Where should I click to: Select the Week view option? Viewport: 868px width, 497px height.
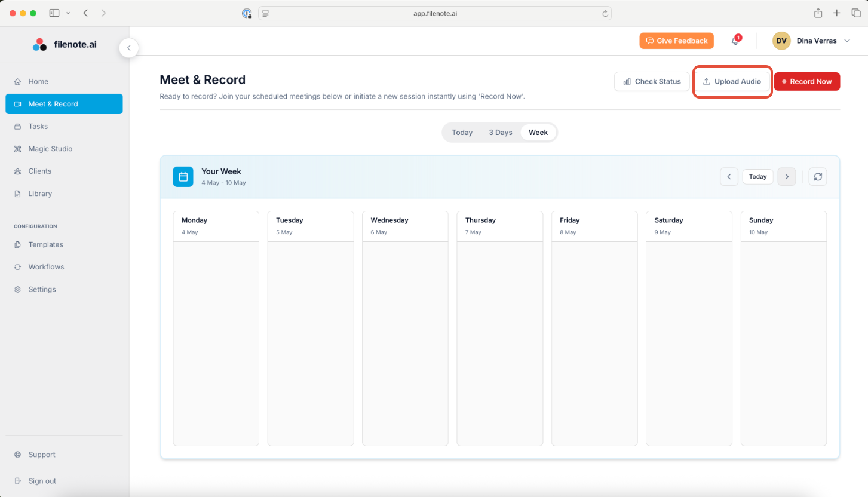click(x=538, y=133)
